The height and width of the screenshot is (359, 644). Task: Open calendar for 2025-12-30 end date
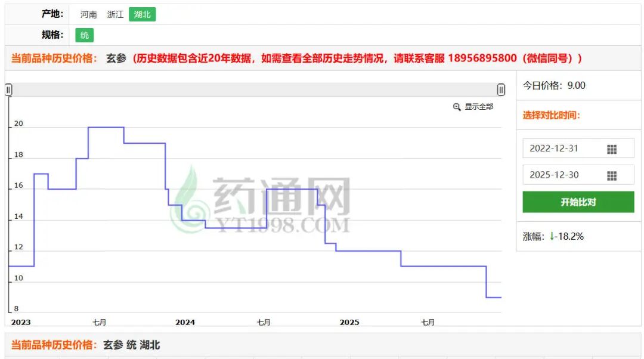click(x=612, y=176)
